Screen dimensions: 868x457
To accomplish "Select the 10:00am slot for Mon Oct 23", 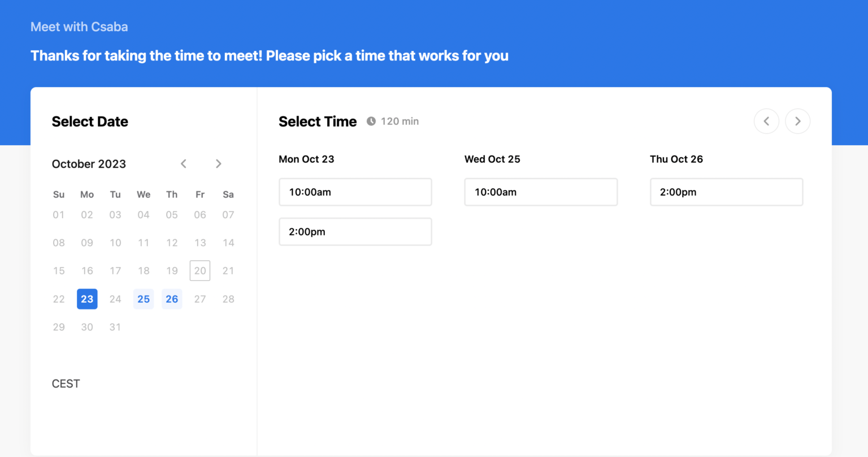I will click(355, 191).
